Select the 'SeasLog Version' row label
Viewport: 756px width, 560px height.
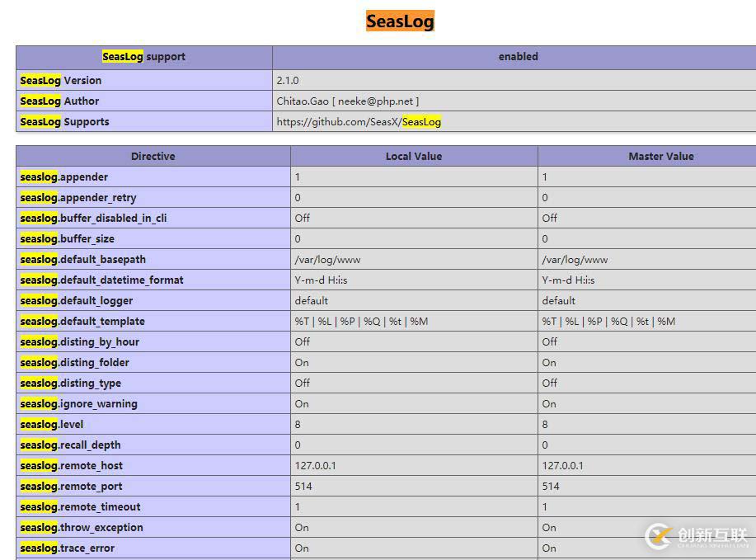tap(61, 81)
